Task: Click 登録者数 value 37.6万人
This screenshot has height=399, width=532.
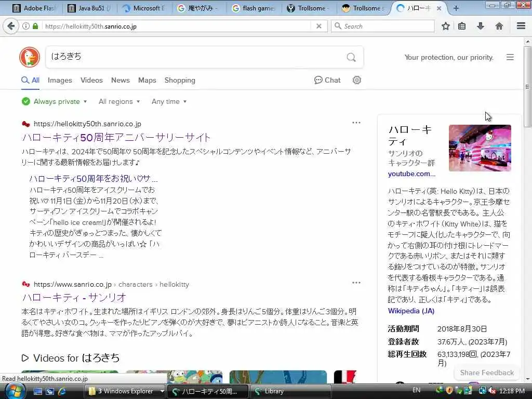Action: tap(472, 342)
